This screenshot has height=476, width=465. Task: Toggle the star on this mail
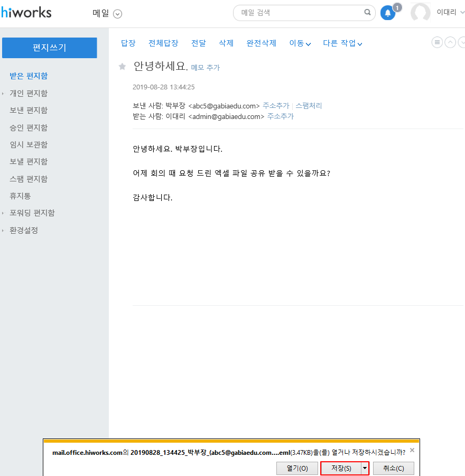122,67
